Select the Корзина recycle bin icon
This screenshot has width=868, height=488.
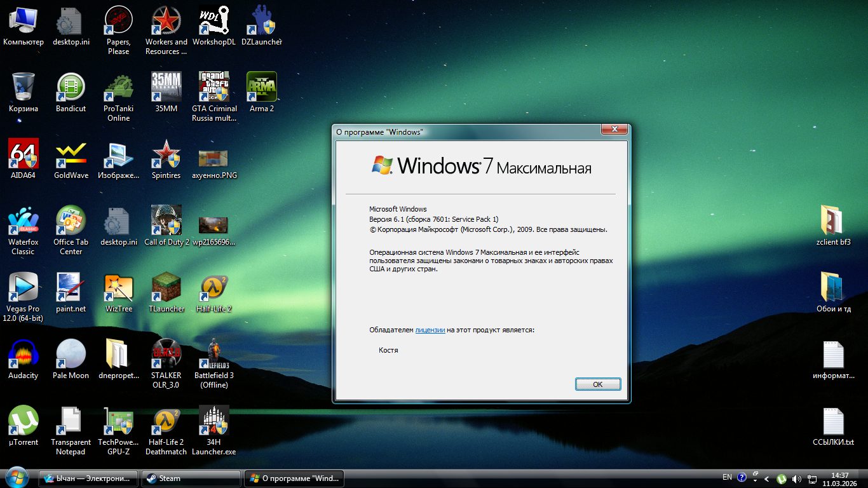tap(24, 88)
